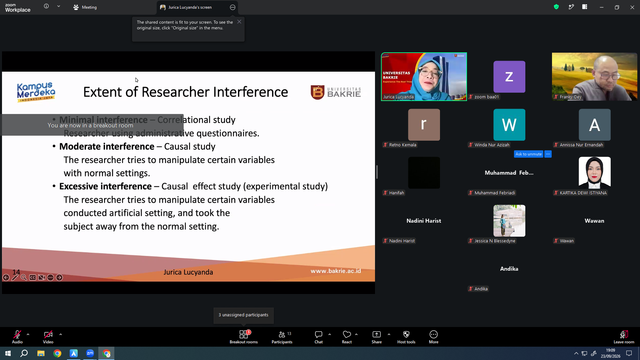This screenshot has height=360, width=640.
Task: Show hidden system tray icons
Action: click(576, 353)
